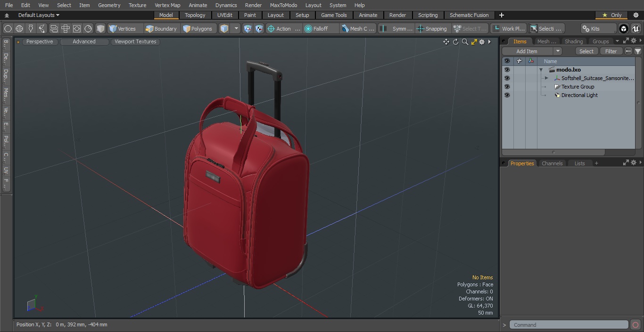Toggle visibility of Softshell_Suitcase_Samsonite item
Screen dimensions: 644x332
[507, 78]
